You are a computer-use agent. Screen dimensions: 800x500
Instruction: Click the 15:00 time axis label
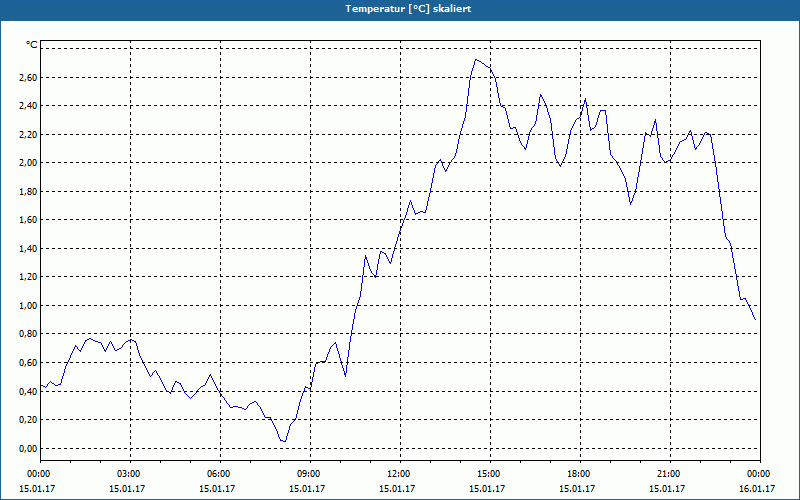[x=488, y=474]
